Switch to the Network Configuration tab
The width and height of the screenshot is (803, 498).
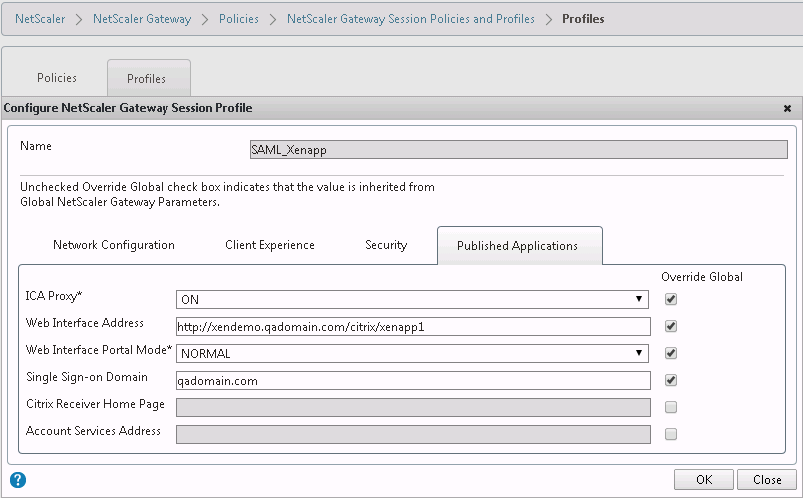(114, 245)
